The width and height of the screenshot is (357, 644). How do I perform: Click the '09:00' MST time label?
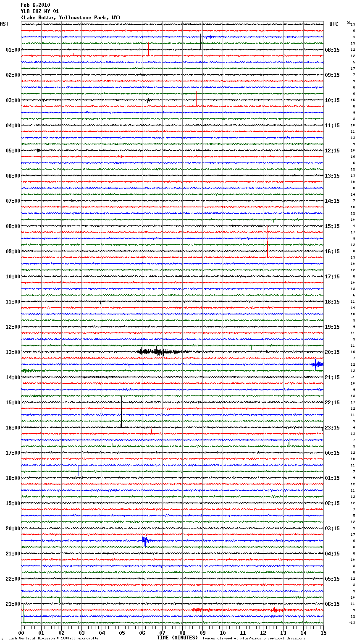[x=13, y=251]
